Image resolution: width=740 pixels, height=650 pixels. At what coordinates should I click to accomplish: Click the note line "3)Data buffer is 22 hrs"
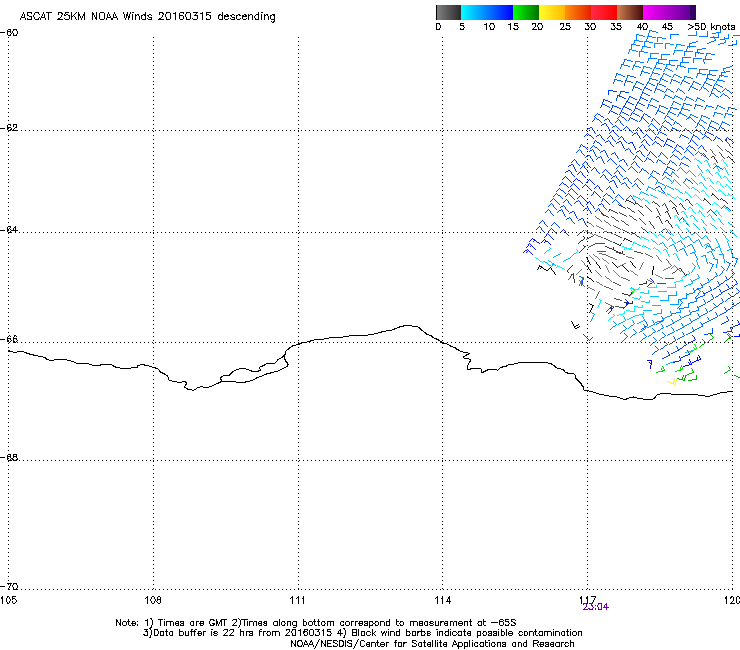click(362, 633)
